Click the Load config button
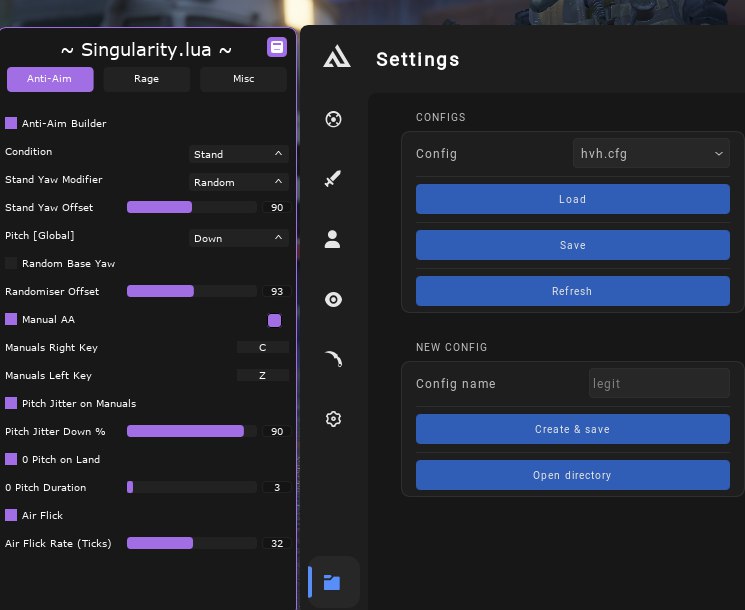 coord(573,199)
